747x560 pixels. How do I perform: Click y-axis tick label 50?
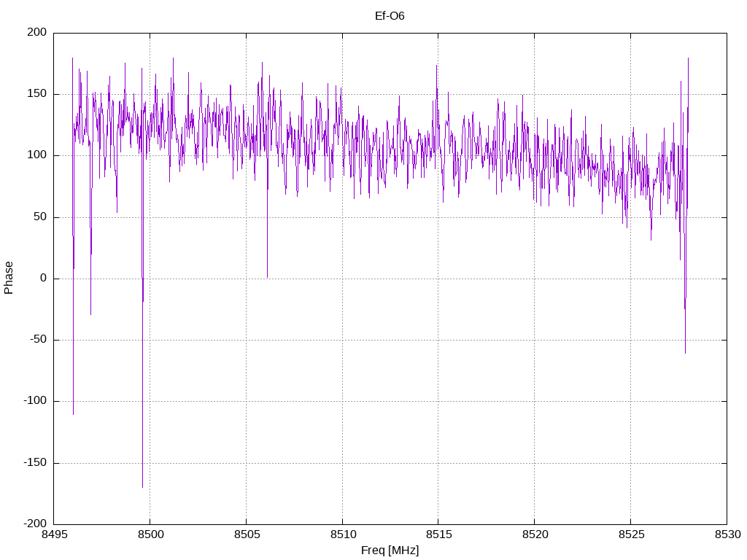(x=41, y=217)
